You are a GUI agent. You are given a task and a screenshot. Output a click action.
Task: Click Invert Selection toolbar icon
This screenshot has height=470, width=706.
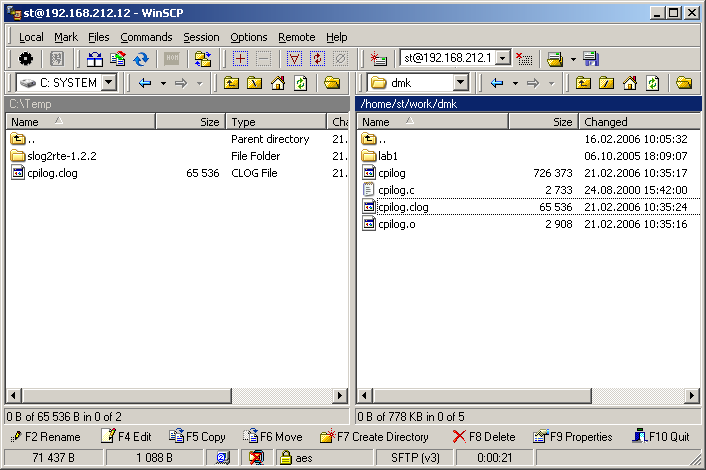317,59
